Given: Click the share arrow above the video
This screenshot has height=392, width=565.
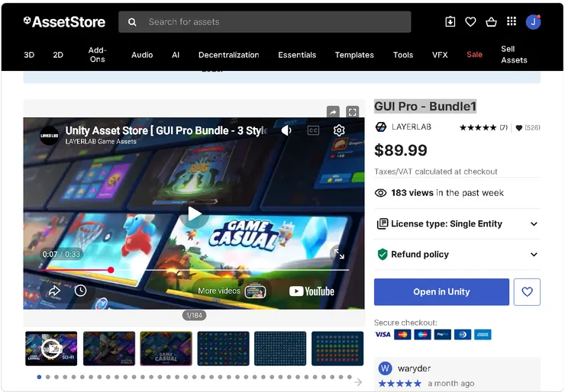Looking at the screenshot, I should click(x=333, y=112).
